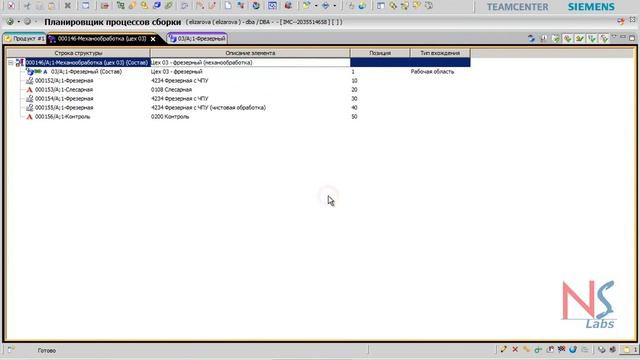Click the Позиция column header
Screen dimensions: 640x360
pyautogui.click(x=380, y=53)
